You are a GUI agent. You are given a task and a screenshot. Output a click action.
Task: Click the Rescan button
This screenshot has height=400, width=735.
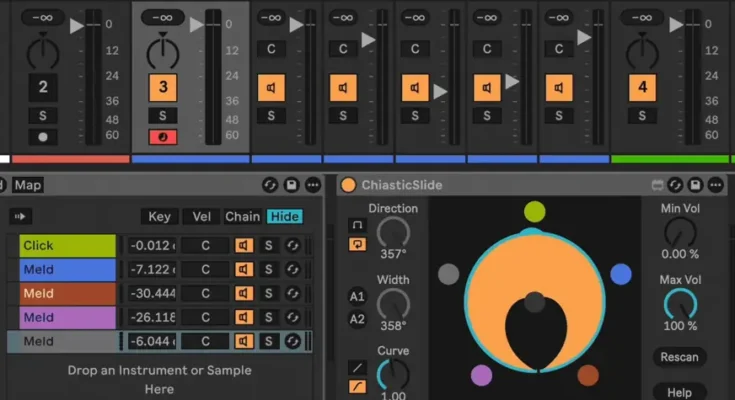pos(679,357)
